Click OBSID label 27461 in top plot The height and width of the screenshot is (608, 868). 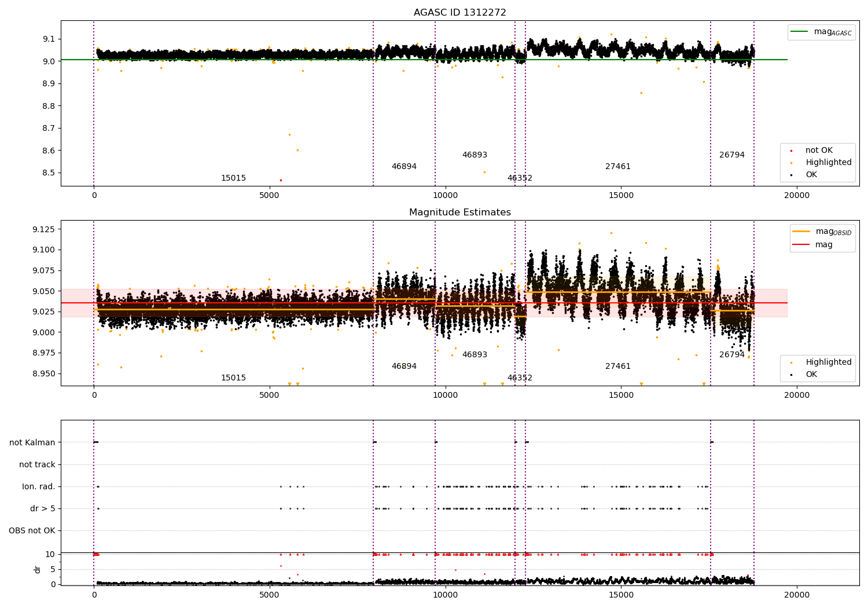point(618,167)
